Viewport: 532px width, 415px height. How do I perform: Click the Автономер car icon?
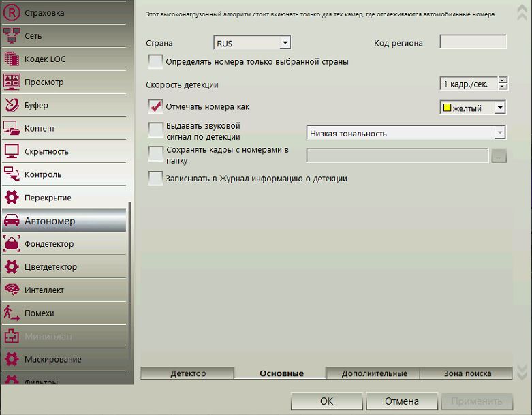pyautogui.click(x=12, y=221)
